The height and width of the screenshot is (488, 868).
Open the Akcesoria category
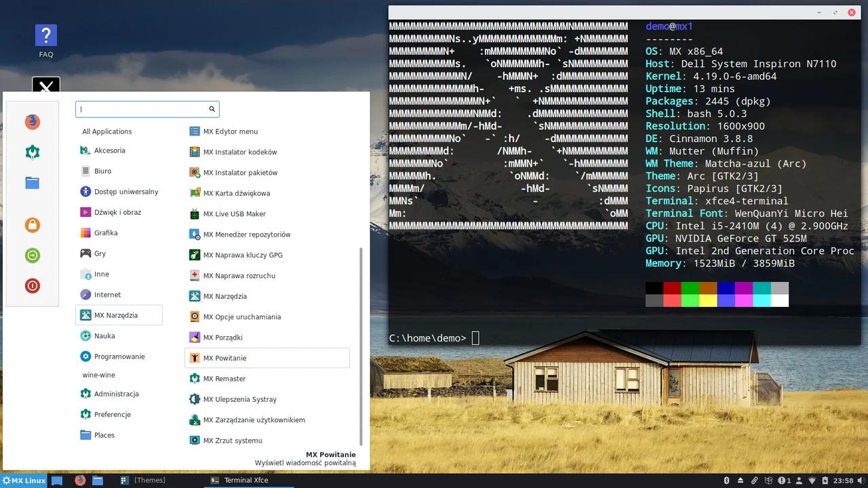[x=119, y=150]
